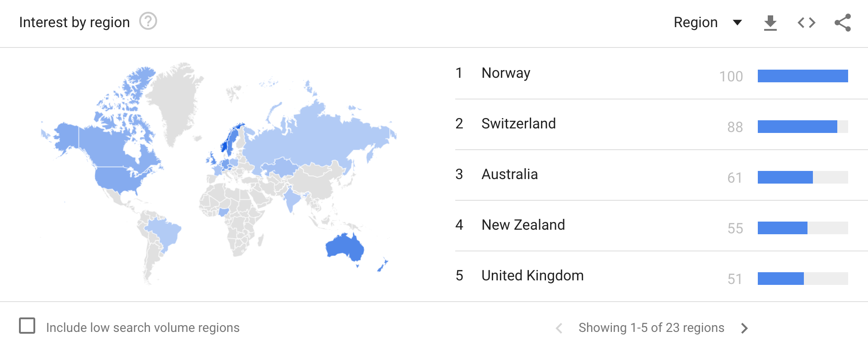Go to next page of regions

point(744,328)
